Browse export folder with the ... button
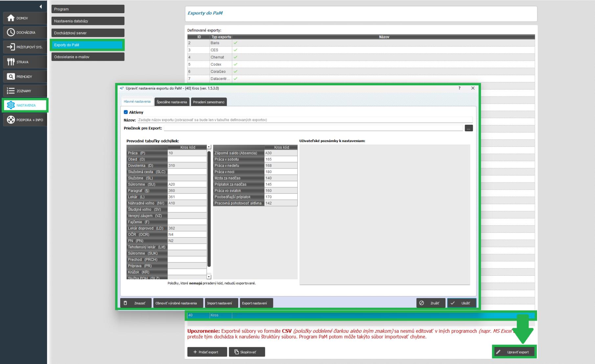595x364 pixels. pos(469,128)
